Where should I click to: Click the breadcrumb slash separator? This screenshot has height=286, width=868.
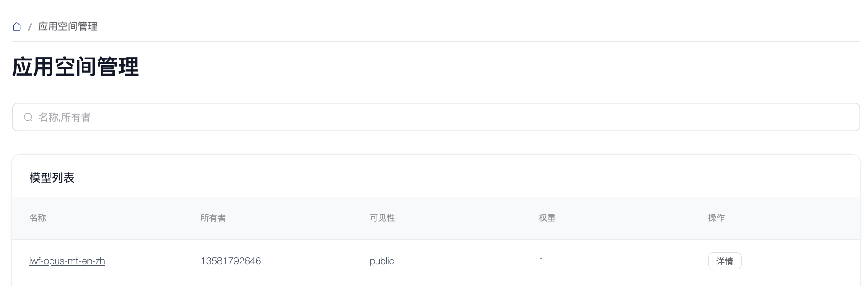pos(30,27)
